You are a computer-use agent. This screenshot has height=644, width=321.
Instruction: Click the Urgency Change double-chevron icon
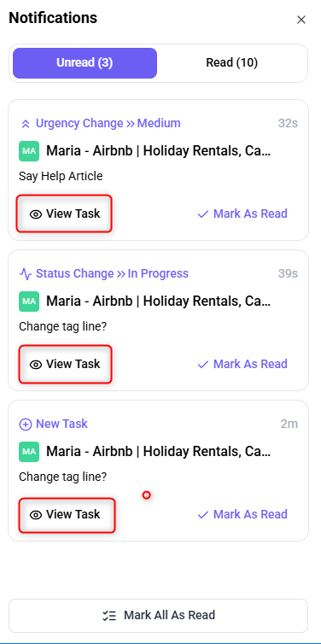26,124
